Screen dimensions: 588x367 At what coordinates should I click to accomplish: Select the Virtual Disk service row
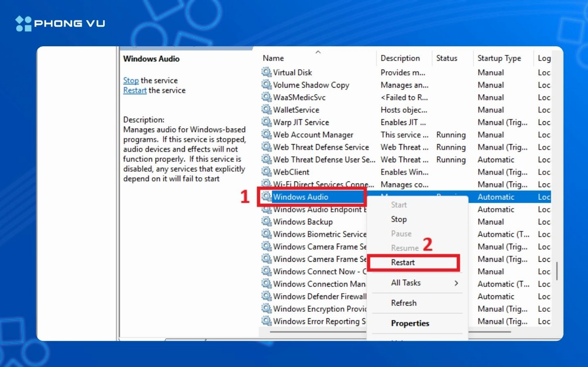coord(405,72)
